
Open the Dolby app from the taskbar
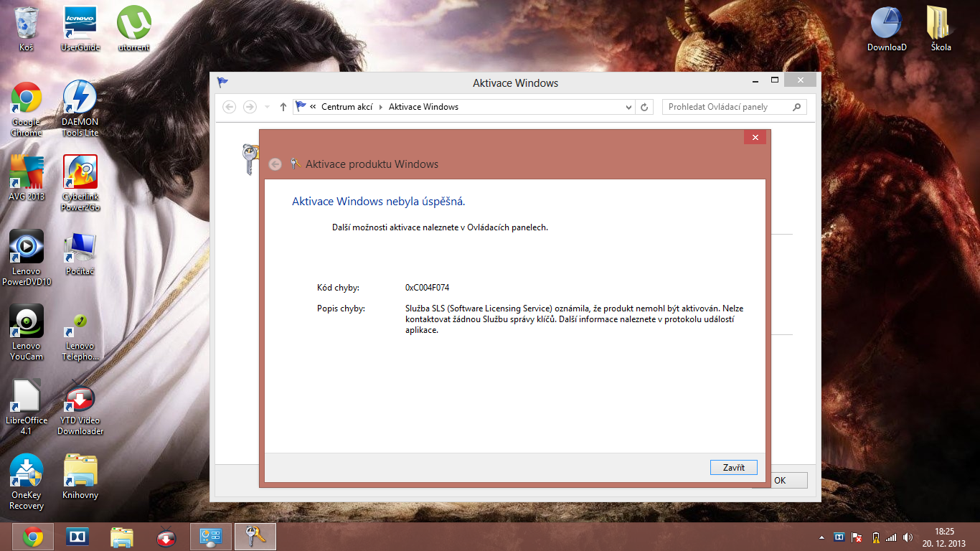[x=77, y=537]
